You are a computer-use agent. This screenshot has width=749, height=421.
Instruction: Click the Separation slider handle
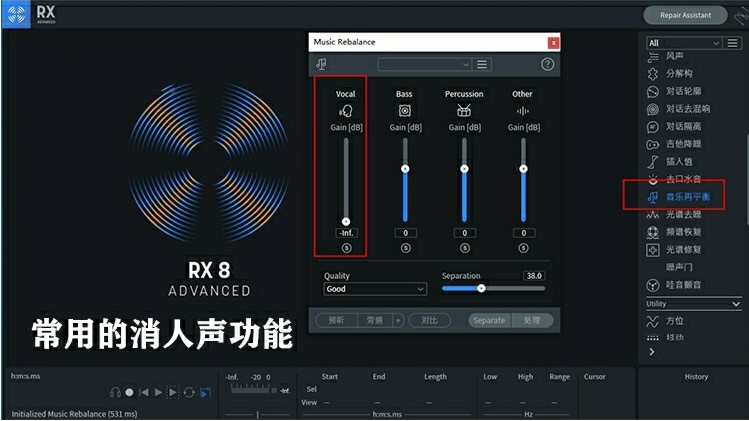[x=482, y=288]
